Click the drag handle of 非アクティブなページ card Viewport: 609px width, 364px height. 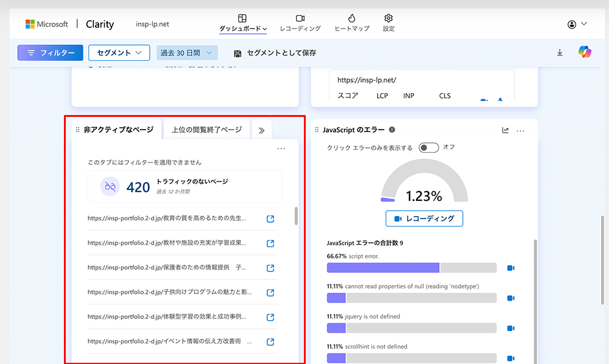[77, 130]
